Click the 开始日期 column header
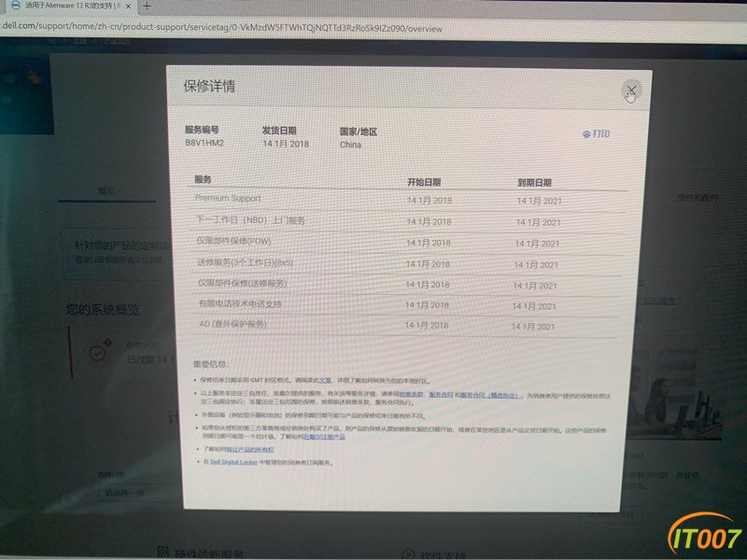The width and height of the screenshot is (747, 560). pos(424,182)
